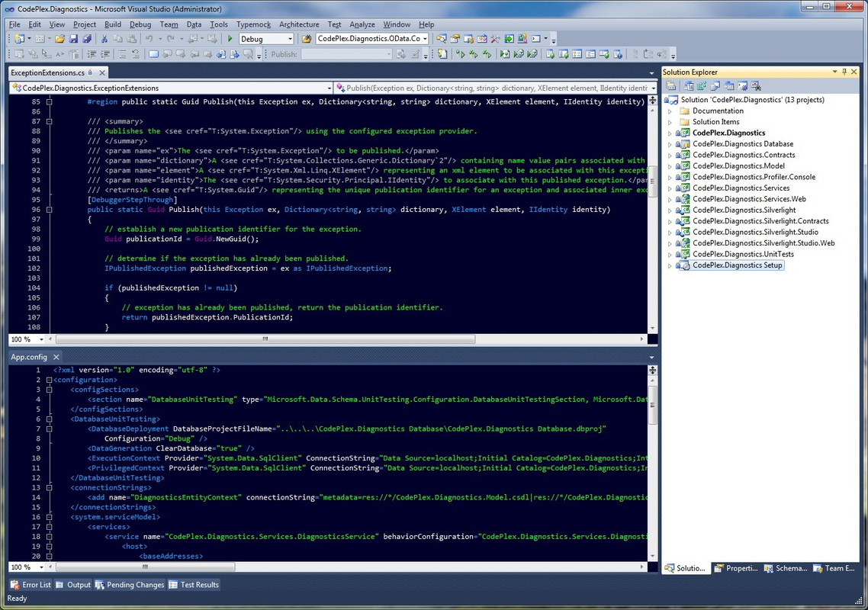The height and width of the screenshot is (610, 868).
Task: Uncomment the selected lines icon
Action: point(136,54)
